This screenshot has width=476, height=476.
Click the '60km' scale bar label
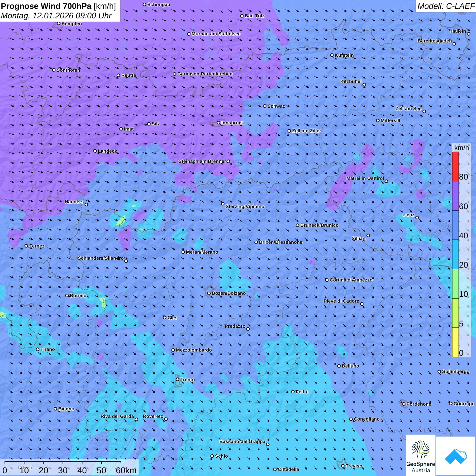(126, 471)
